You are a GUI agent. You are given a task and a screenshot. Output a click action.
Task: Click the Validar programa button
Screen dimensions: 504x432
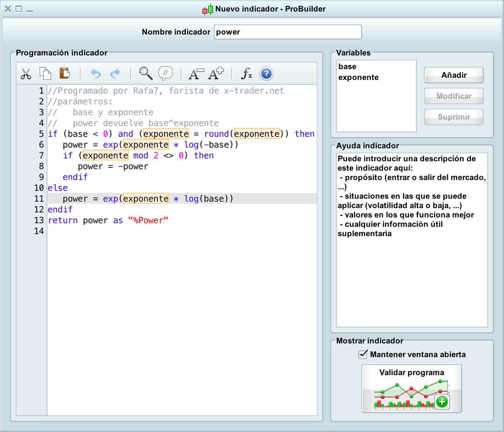pyautogui.click(x=411, y=389)
